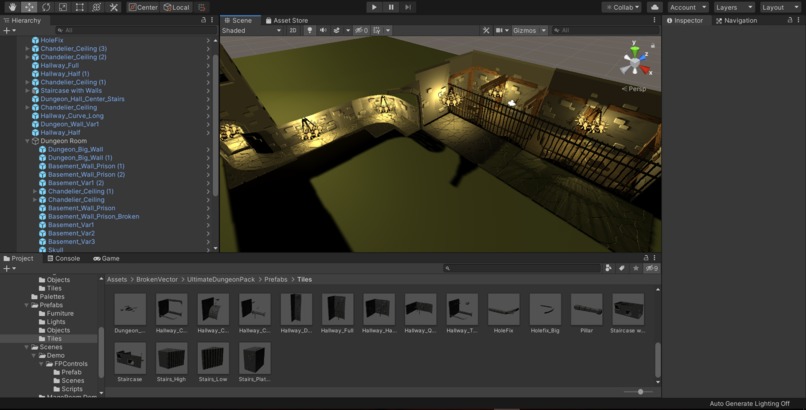Toggle scene effects icon
The image size is (806, 410).
tap(337, 30)
